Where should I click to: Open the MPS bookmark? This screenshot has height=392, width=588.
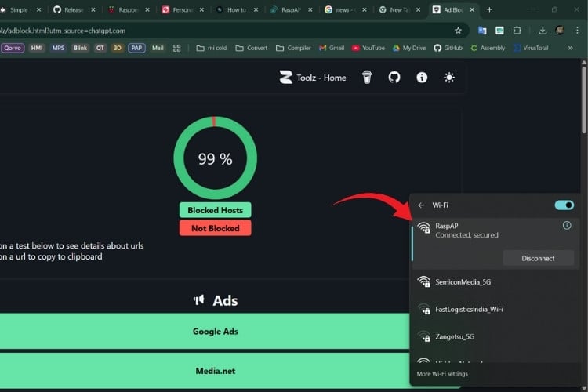pyautogui.click(x=58, y=48)
